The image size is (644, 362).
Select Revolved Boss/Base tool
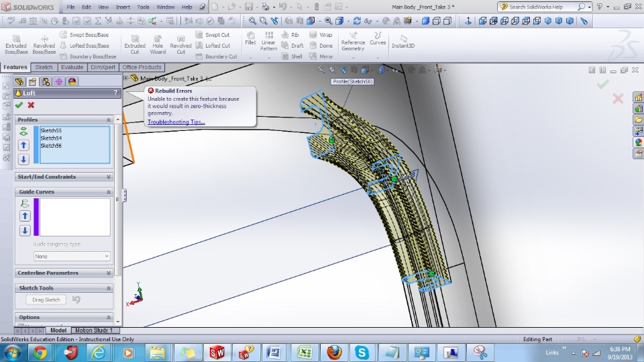pyautogui.click(x=44, y=44)
